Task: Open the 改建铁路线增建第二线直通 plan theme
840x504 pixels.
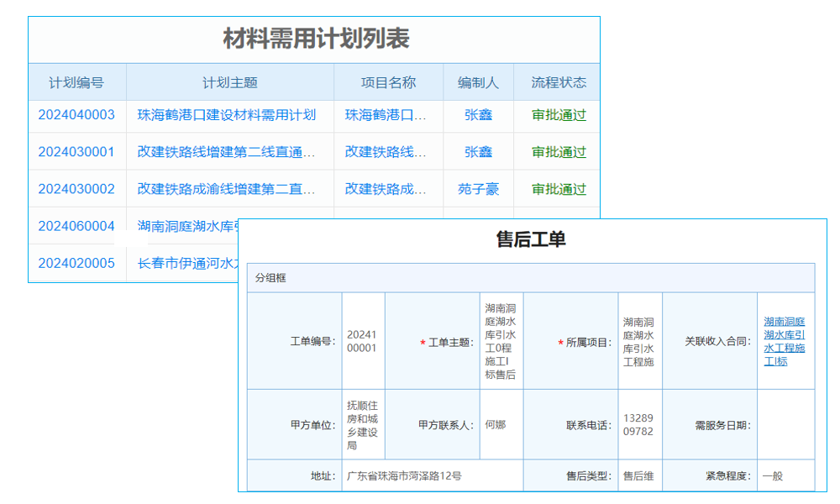Action: 228,152
